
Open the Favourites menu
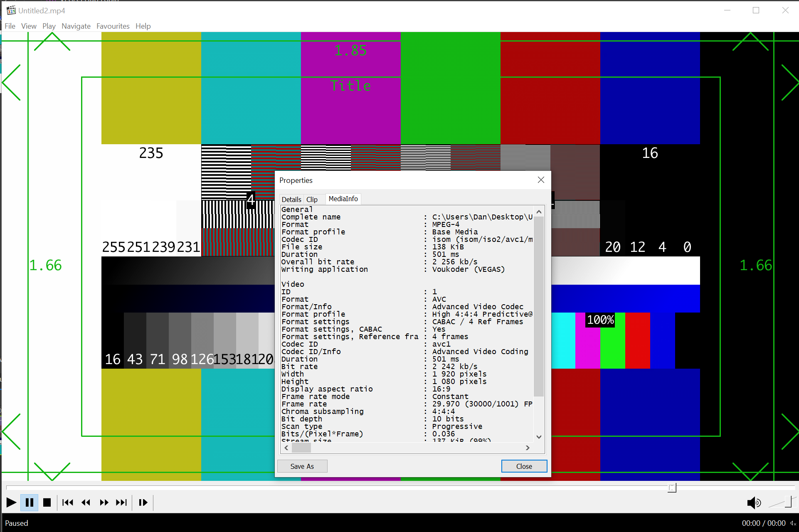point(113,26)
